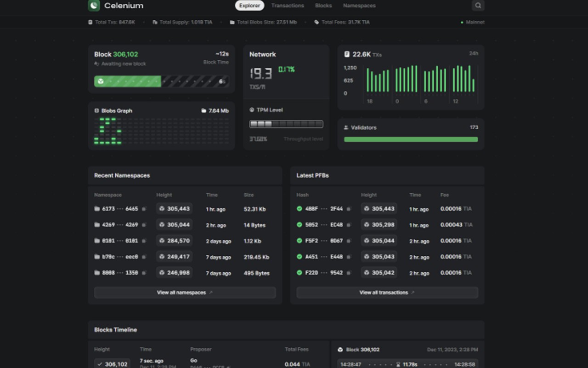Click the TPM Level gauge icon
The width and height of the screenshot is (588, 368).
(252, 110)
